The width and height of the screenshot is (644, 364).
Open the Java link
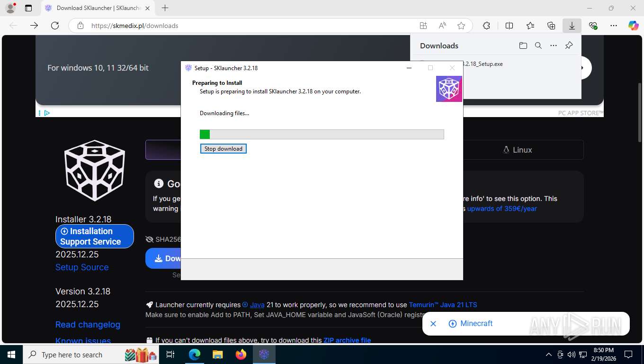[257, 305]
